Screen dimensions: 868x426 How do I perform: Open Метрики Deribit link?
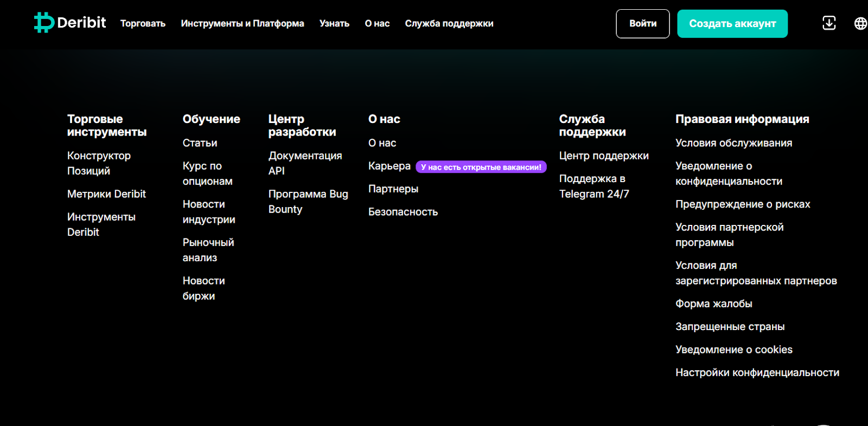click(x=106, y=194)
